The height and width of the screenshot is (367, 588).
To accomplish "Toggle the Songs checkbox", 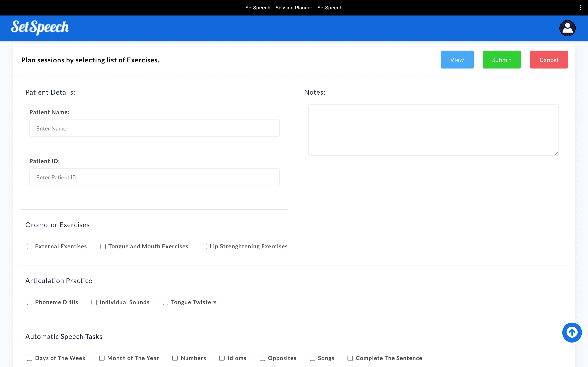I will [x=312, y=358].
